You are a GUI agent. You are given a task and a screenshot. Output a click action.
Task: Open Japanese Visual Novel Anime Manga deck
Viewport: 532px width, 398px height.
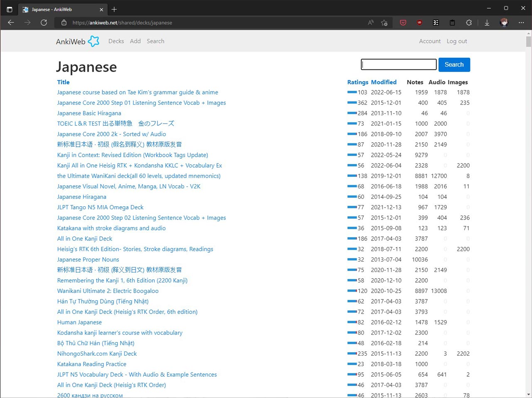pos(129,186)
